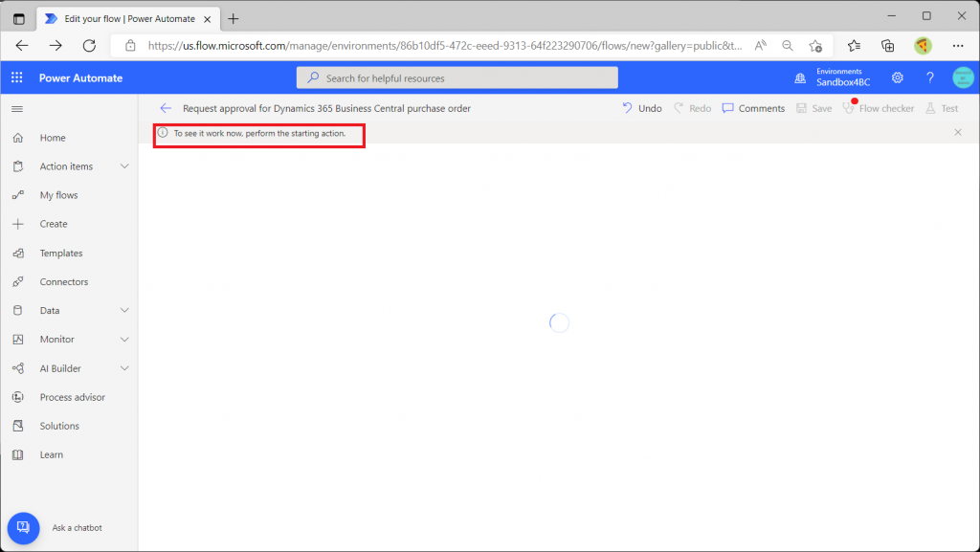Click the Monitor chart icon

click(18, 339)
